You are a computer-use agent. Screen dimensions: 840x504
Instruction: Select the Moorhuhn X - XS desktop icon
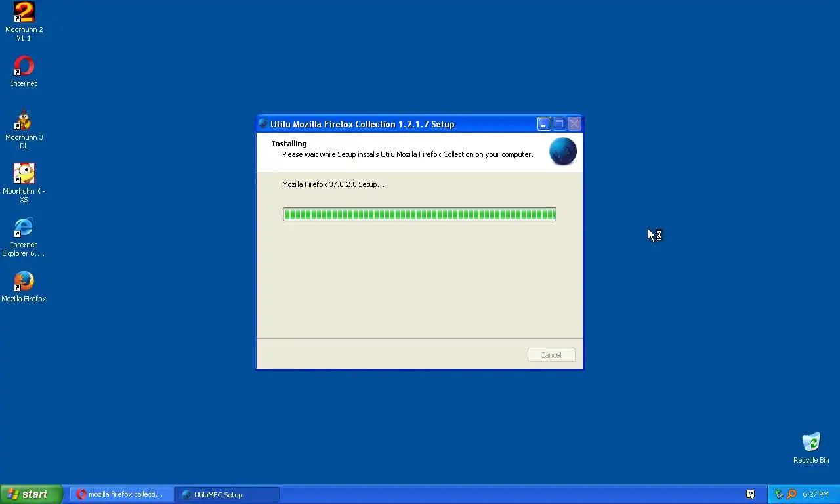pyautogui.click(x=24, y=183)
